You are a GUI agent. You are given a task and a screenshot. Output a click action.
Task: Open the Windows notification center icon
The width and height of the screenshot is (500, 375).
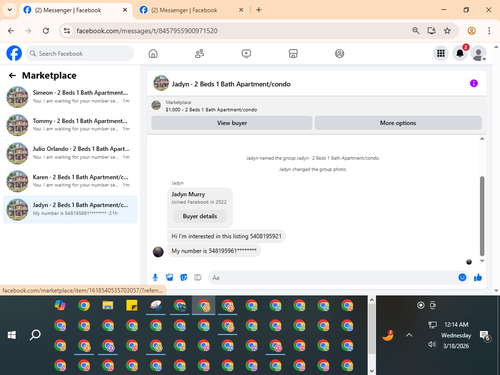coord(484,335)
